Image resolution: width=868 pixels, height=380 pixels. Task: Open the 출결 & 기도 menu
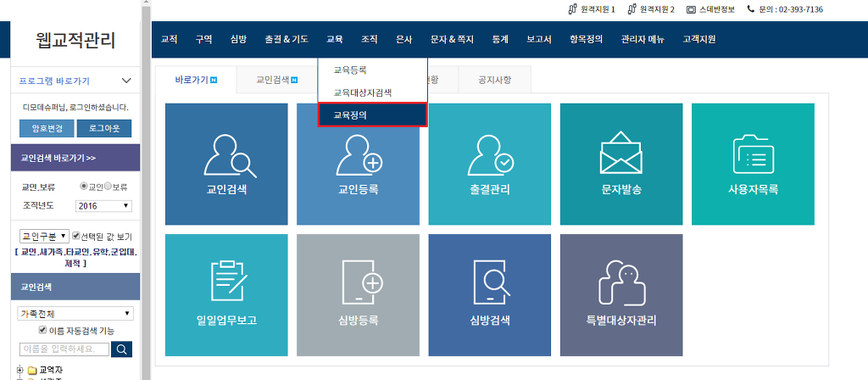pyautogui.click(x=287, y=39)
